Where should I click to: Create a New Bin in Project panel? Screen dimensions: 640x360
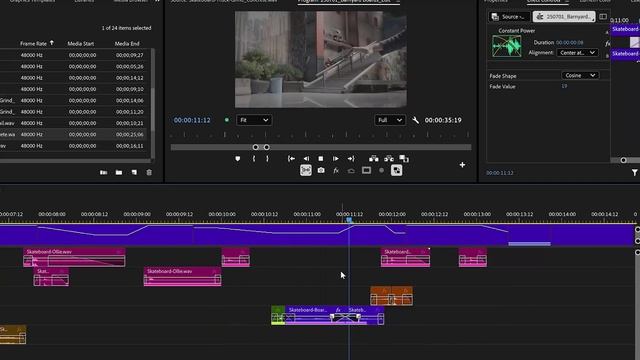point(119,173)
